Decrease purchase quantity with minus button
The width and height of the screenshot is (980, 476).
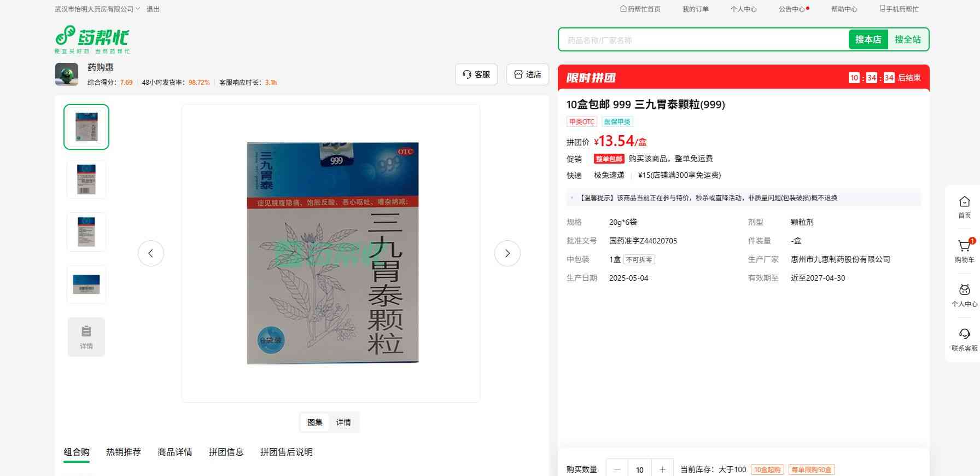[617, 469]
